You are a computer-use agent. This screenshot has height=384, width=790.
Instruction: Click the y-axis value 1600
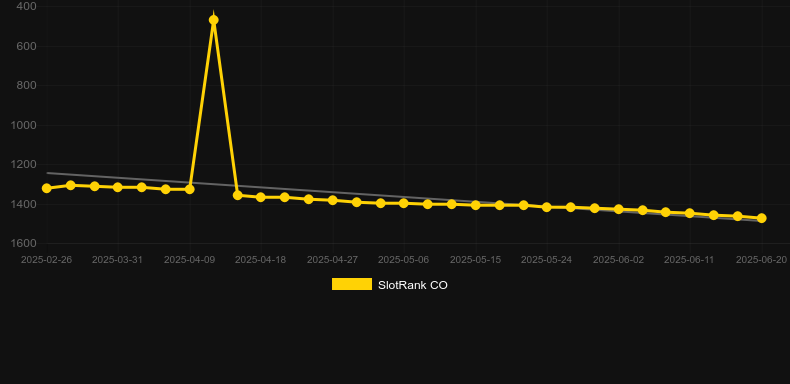click(24, 243)
